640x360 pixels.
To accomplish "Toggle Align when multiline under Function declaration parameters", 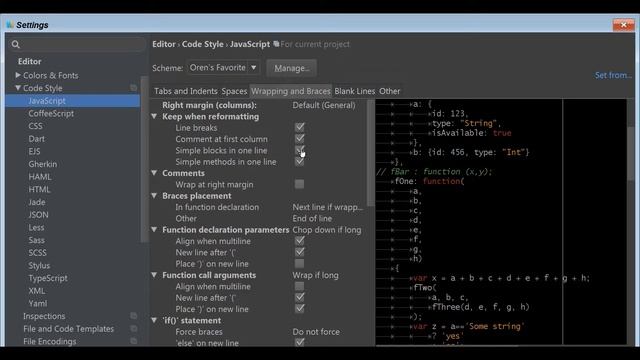I will (299, 241).
